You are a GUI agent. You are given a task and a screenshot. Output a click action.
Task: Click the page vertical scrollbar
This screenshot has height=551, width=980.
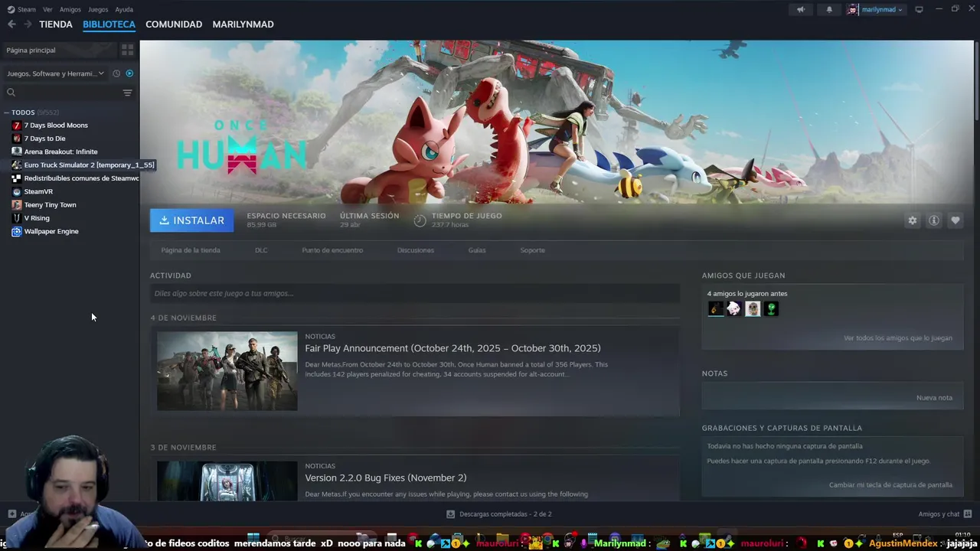click(977, 80)
